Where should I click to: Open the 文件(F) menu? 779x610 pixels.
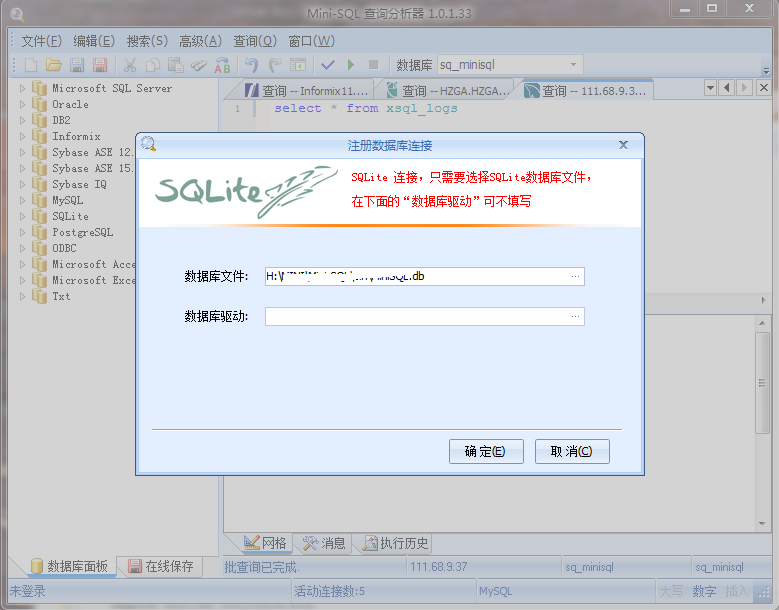[x=41, y=41]
